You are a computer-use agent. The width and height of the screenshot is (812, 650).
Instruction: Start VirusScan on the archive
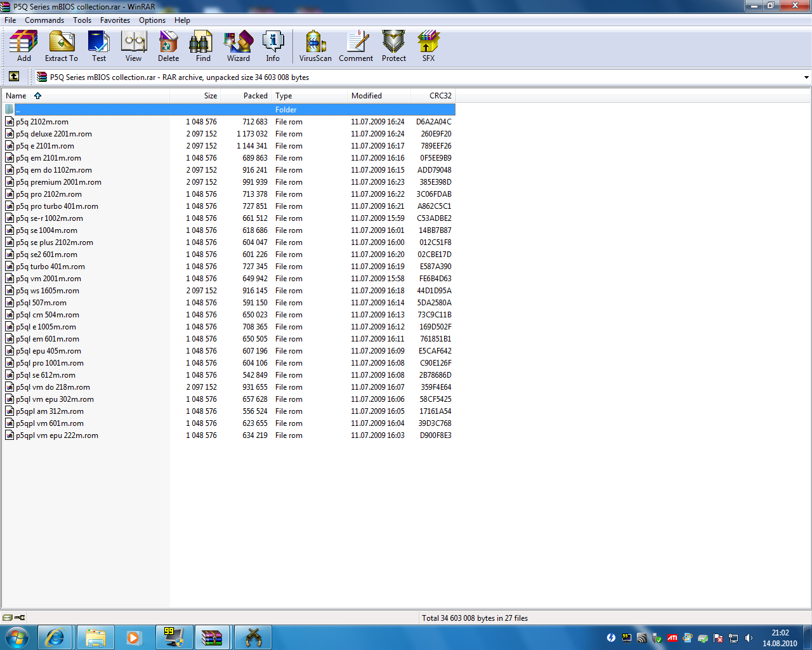[315, 46]
